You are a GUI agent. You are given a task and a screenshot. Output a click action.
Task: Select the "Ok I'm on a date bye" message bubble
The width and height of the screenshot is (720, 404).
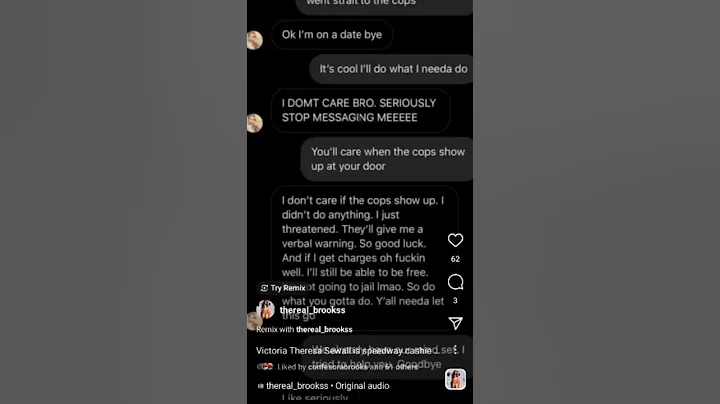point(332,35)
